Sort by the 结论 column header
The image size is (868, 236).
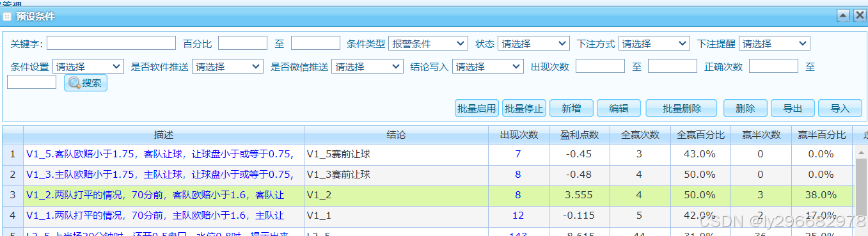click(396, 135)
